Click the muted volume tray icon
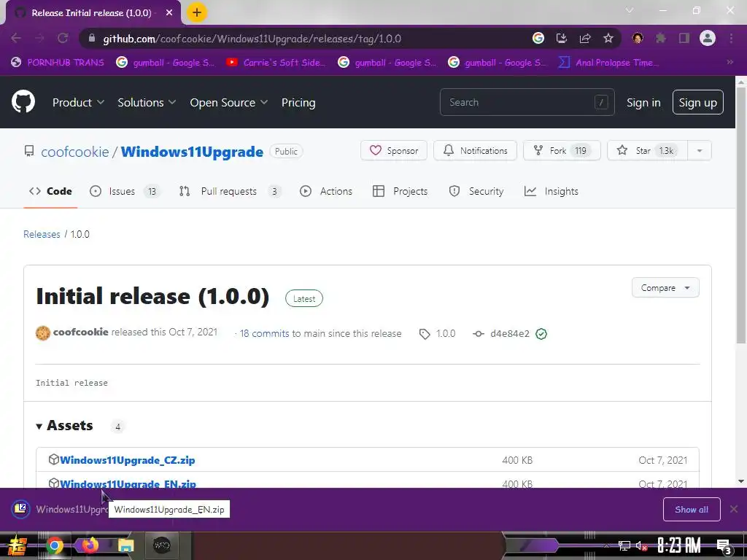The height and width of the screenshot is (560, 747). (x=642, y=546)
